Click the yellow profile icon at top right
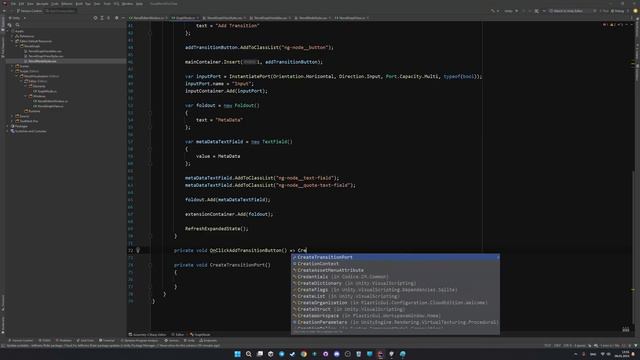Viewport: 640px width, 360px height. click(636, 11)
